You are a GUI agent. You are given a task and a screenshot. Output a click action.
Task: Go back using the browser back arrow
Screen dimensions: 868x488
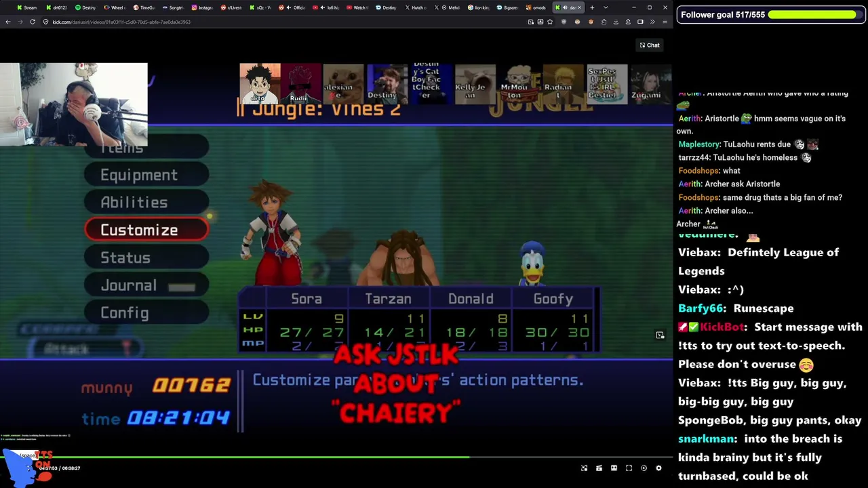click(7, 22)
